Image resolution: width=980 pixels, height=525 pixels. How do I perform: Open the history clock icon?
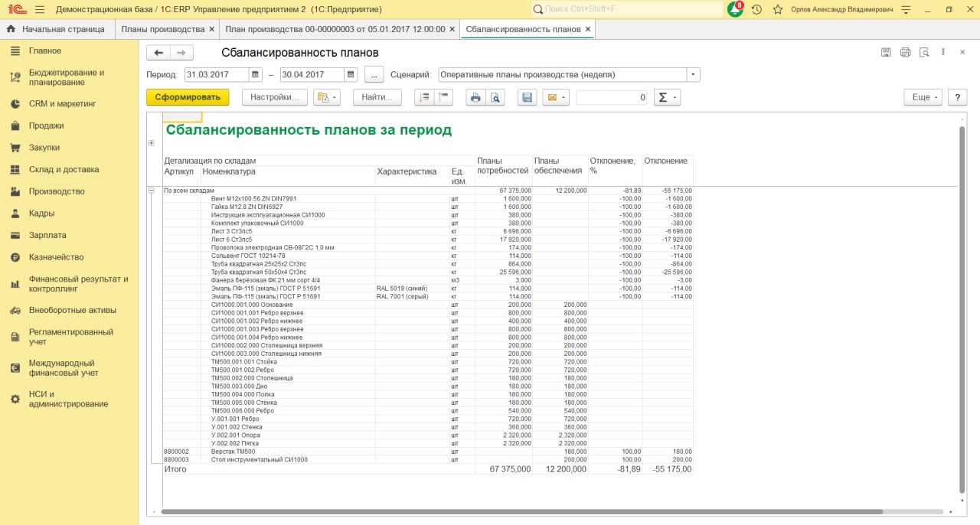pos(756,9)
